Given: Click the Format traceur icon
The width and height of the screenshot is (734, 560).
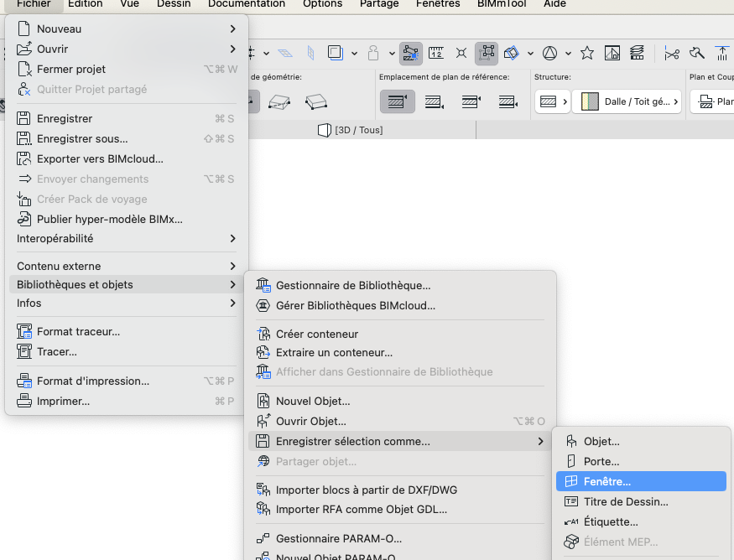Looking at the screenshot, I should click(x=23, y=331).
